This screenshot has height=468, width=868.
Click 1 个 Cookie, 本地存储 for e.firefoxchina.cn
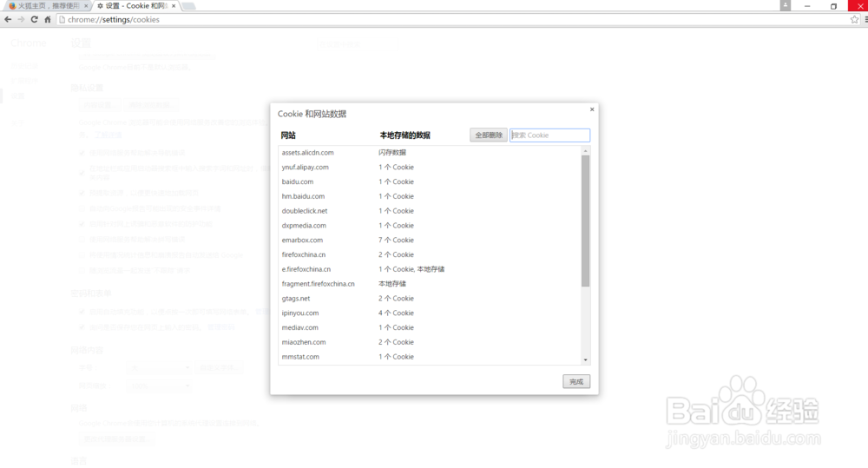pos(411,269)
